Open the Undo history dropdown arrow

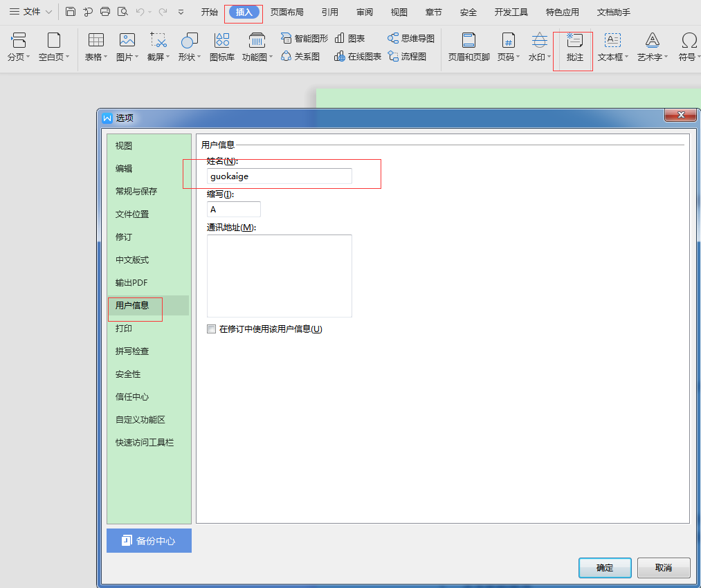(x=149, y=12)
